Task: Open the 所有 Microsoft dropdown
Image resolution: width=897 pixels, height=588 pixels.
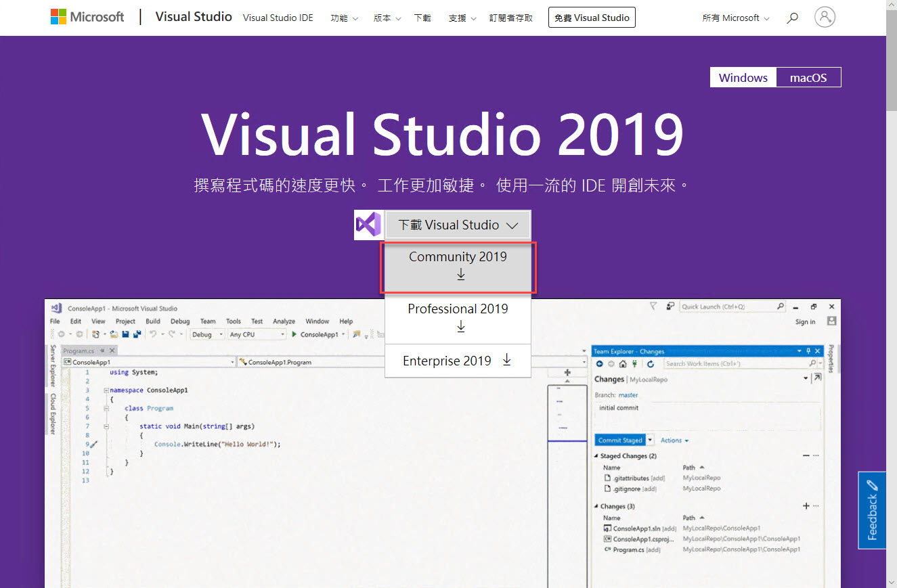Action: 736,18
